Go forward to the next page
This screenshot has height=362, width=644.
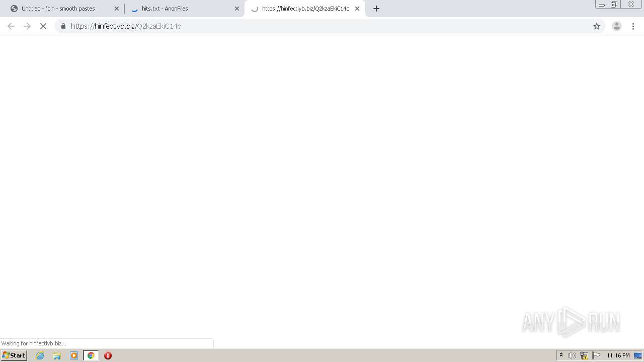point(27,26)
